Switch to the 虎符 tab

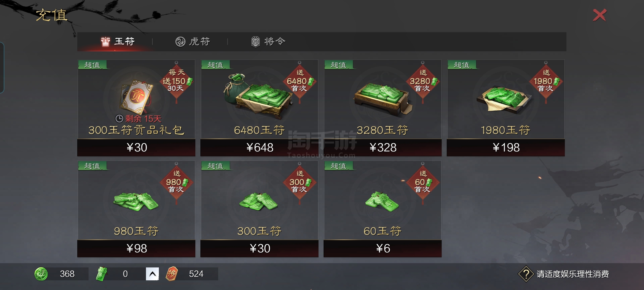pos(193,42)
